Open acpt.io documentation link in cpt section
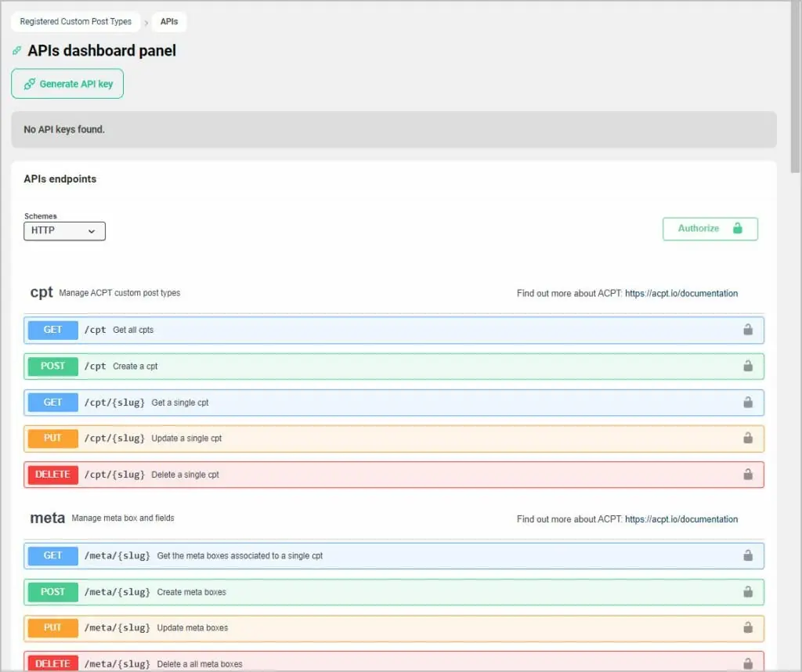Viewport: 802px width, 672px height. click(681, 293)
